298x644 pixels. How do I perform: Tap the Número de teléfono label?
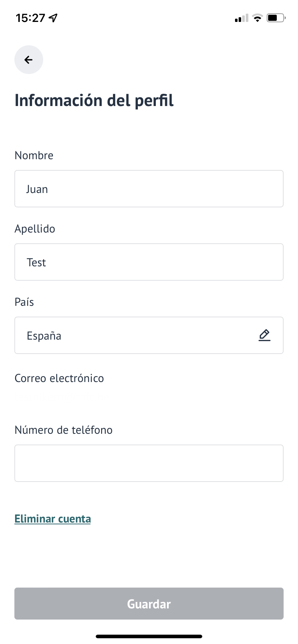[x=64, y=430]
